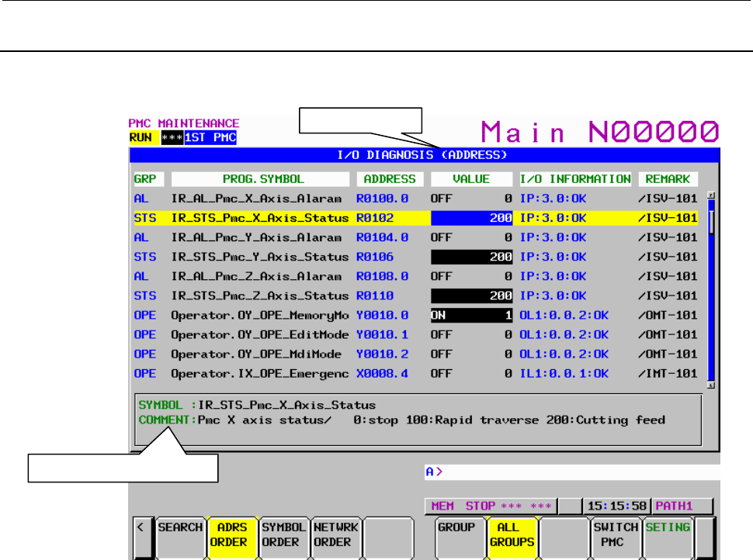This screenshot has height=560, width=753.
Task: Click address X0008.4
Action: tap(382, 374)
